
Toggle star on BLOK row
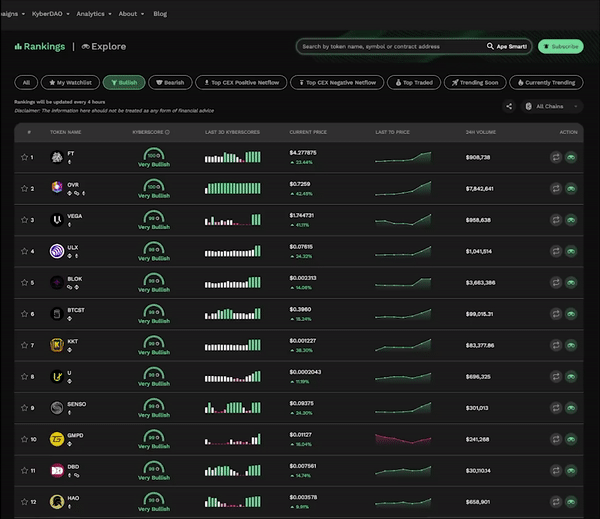point(24,283)
